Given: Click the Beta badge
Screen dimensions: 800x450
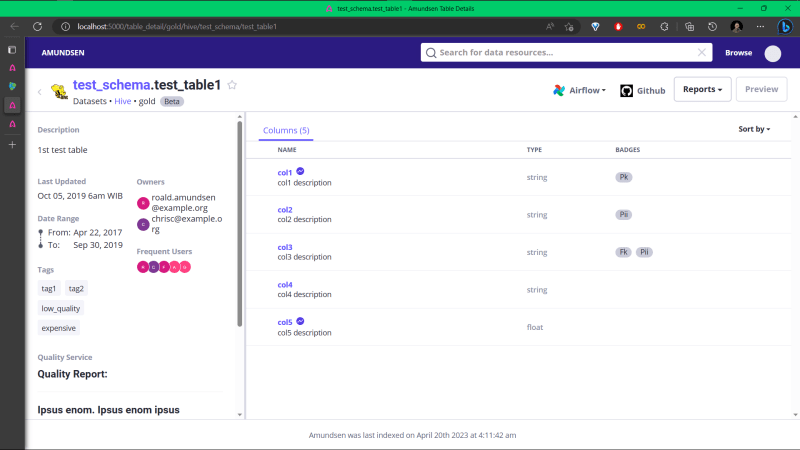Looking at the screenshot, I should click(x=172, y=101).
